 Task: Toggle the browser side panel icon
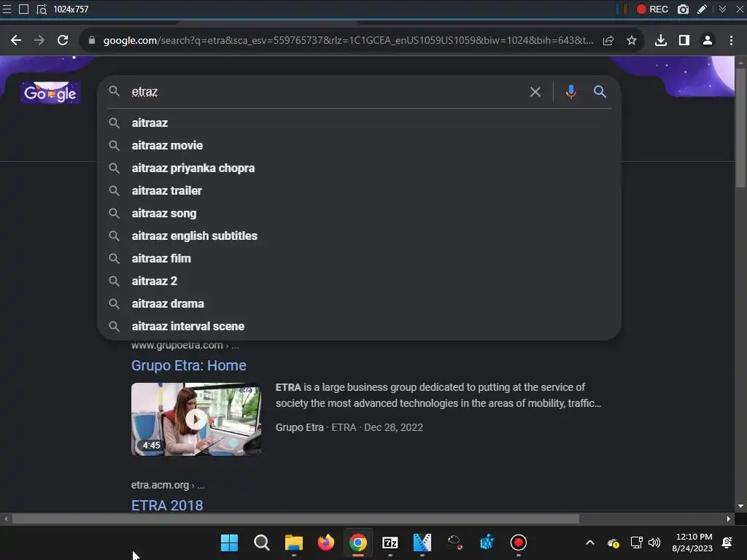coord(684,41)
